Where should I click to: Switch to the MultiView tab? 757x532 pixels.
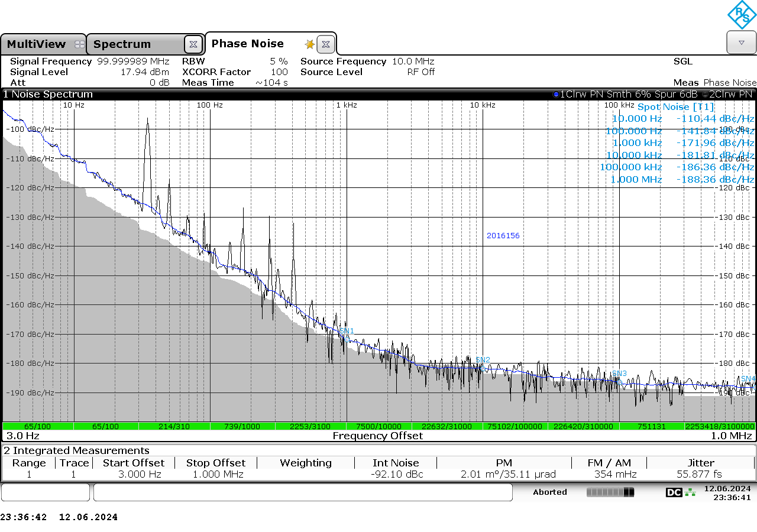[37, 44]
